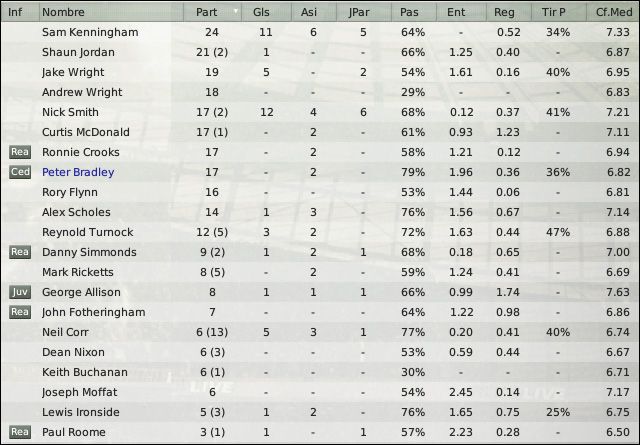Click the Ced badge beside Peter Bradley
The height and width of the screenshot is (445, 640).
coord(20,172)
